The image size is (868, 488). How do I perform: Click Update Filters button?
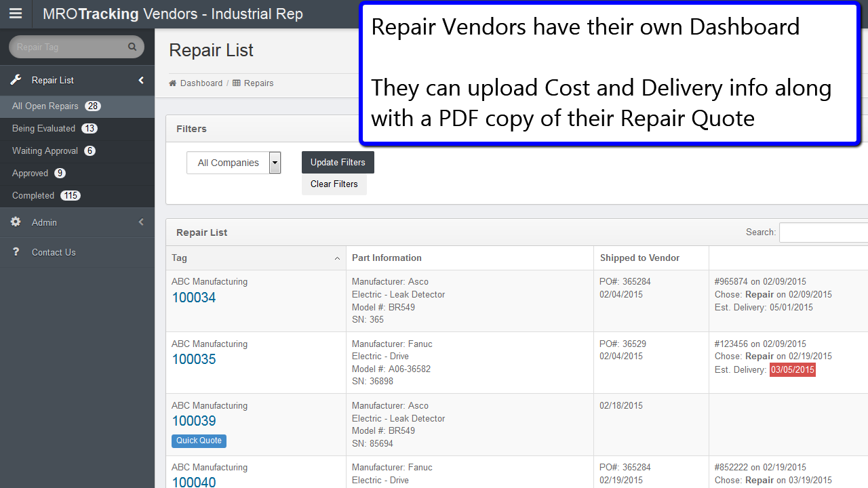[338, 162]
